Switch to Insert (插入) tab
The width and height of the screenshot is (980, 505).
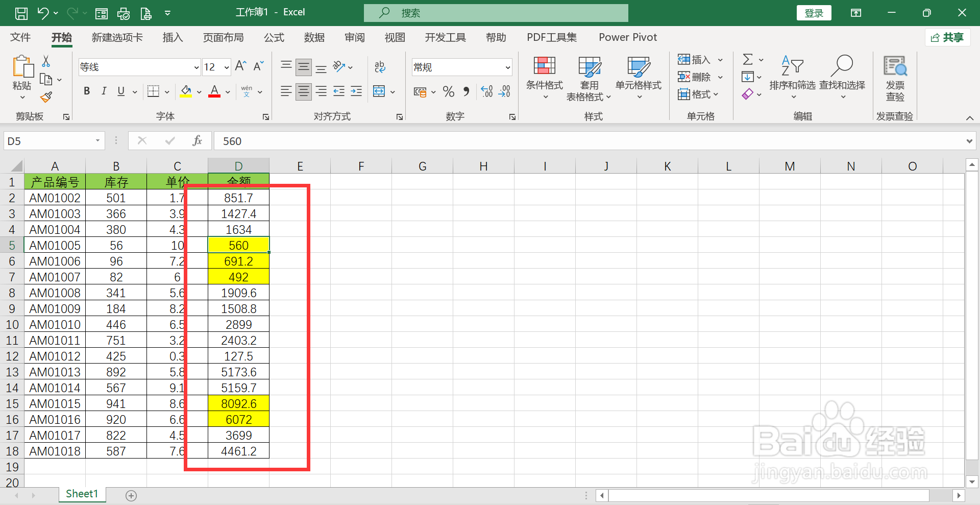click(173, 37)
